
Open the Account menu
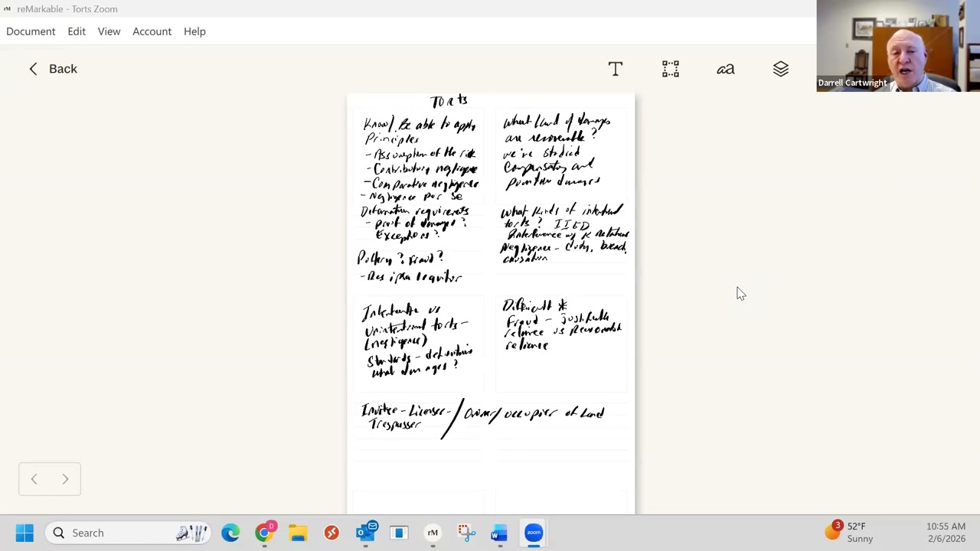152,31
